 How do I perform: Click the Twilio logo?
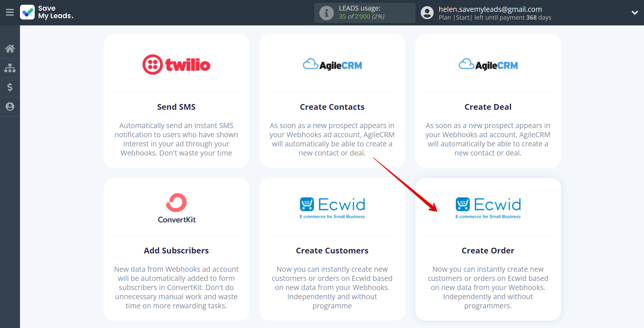pyautogui.click(x=176, y=64)
